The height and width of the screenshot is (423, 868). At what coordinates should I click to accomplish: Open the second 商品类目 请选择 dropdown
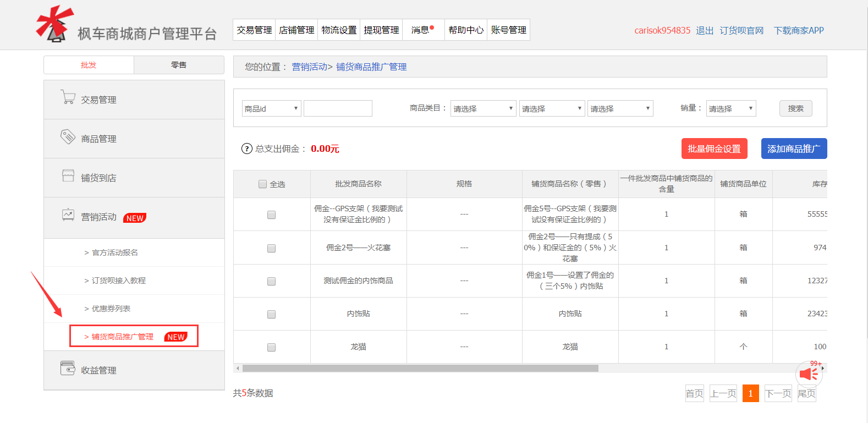coord(552,108)
